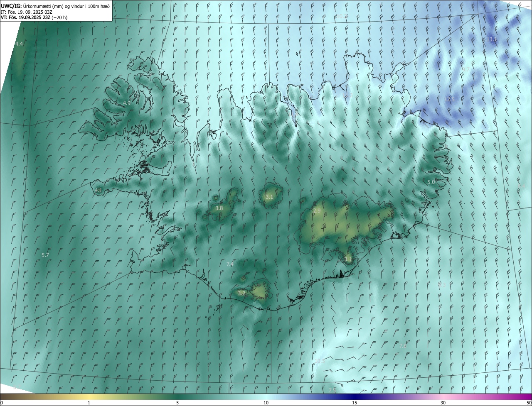Click the 50 tick label on the color scale
This screenshot has height=406, width=532.
(529, 403)
